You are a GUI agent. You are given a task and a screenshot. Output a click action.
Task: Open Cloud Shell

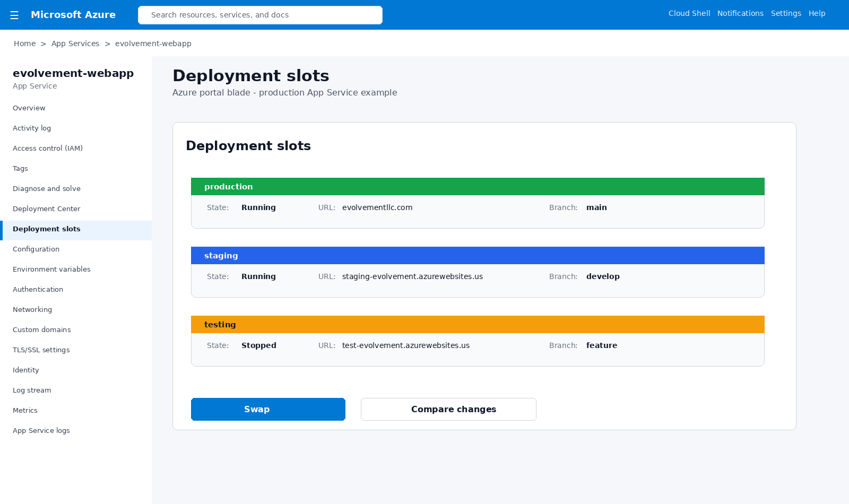coord(689,13)
